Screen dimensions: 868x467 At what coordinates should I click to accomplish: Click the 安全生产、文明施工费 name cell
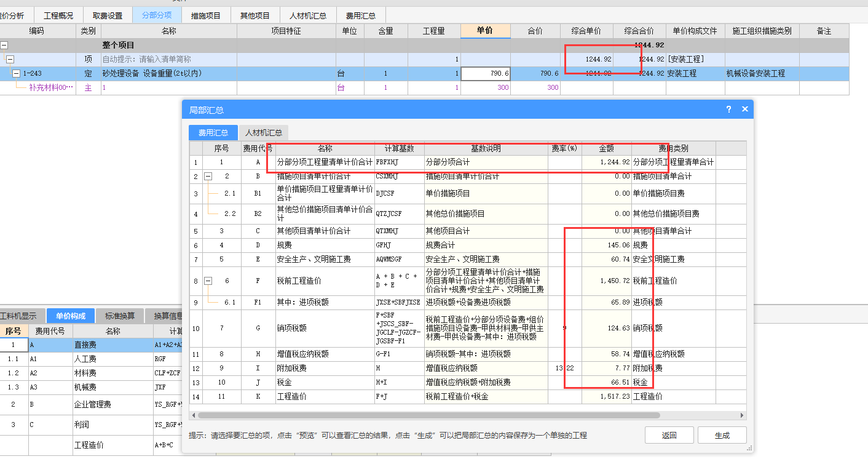point(325,260)
